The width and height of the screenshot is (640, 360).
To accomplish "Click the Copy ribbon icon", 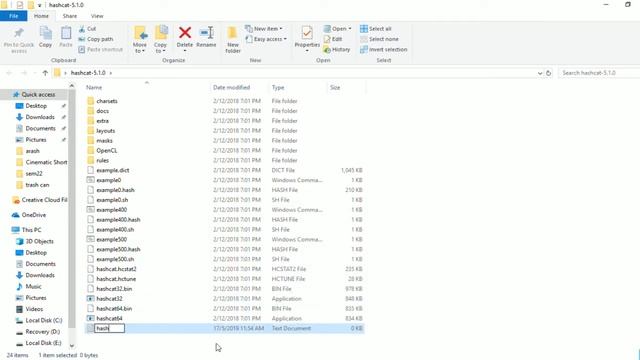I will click(45, 33).
